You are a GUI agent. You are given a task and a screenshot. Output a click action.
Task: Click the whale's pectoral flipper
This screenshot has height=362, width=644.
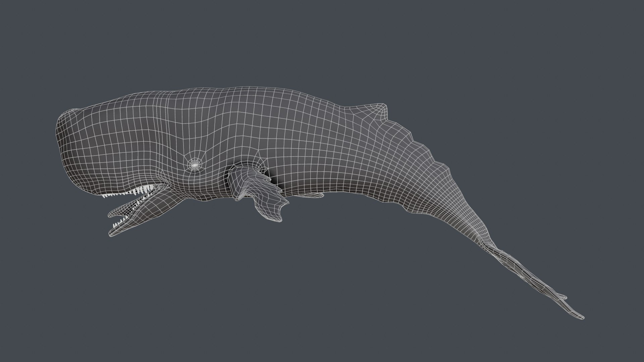pos(258,192)
